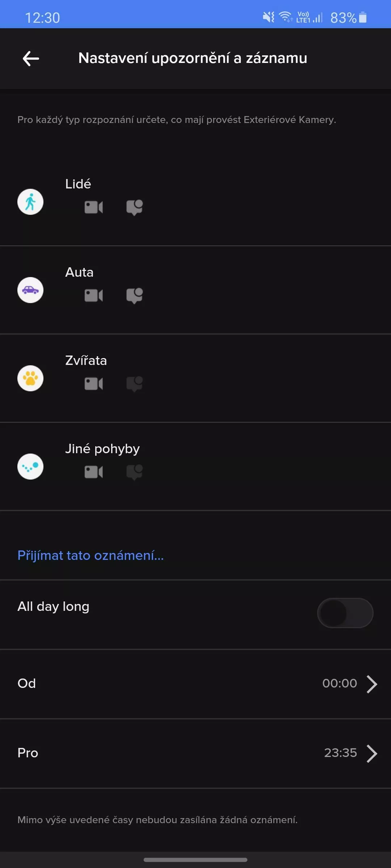Select the purple car Auta icon
This screenshot has height=868, width=391.
pos(30,290)
